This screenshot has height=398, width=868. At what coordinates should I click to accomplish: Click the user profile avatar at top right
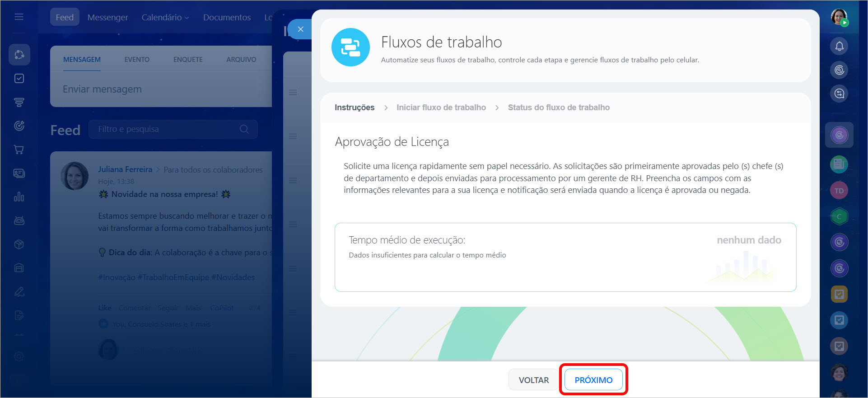839,17
